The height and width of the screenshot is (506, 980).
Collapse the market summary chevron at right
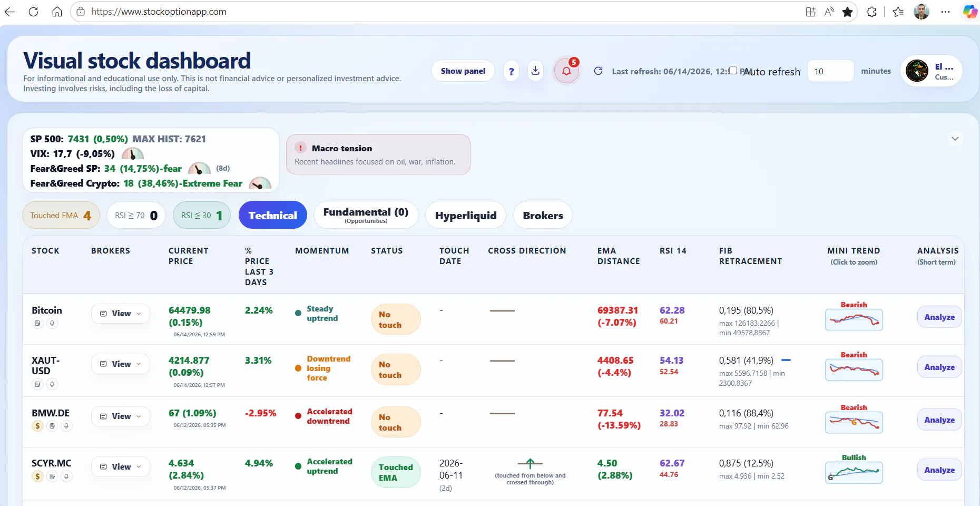coord(955,139)
